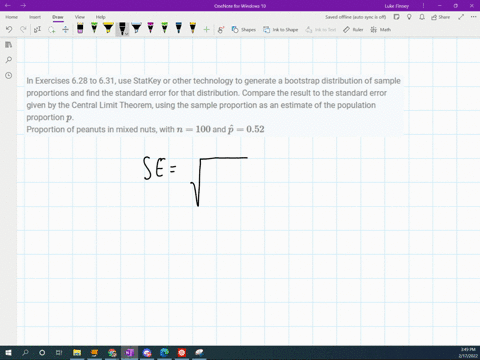Open the Help ribbon tab
Image resolution: width=480 pixels, height=360 pixels.
point(101,17)
